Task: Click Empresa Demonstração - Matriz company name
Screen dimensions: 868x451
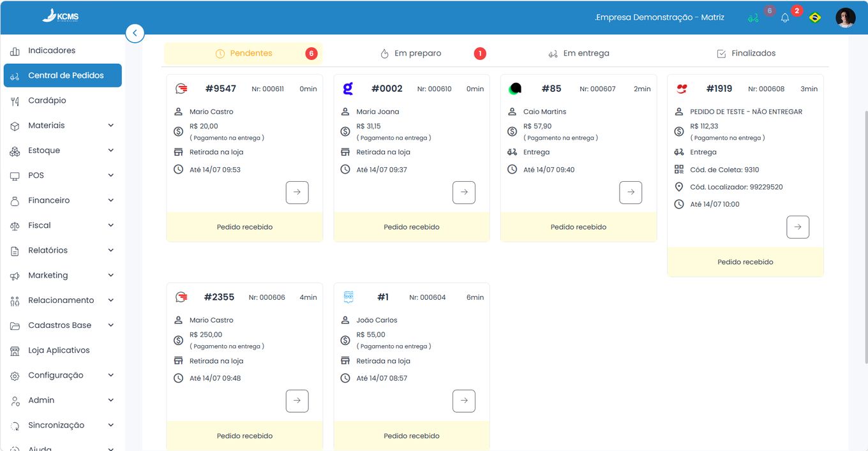Action: pyautogui.click(x=659, y=18)
